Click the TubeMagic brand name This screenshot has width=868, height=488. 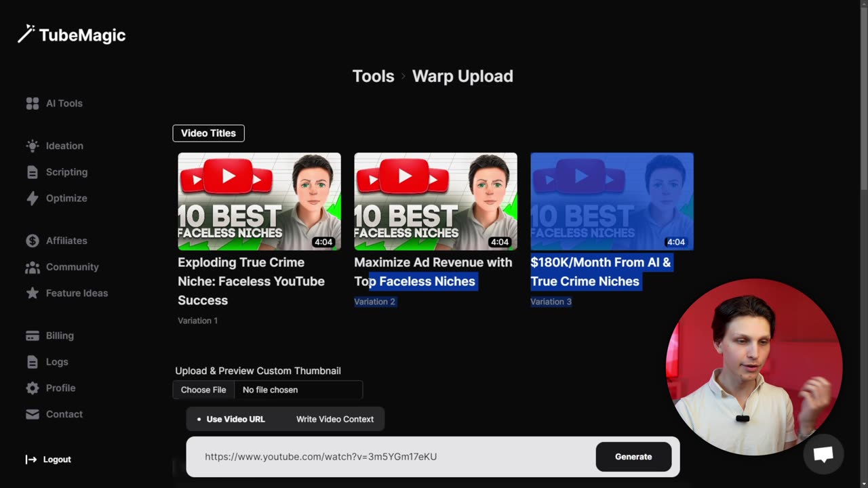coord(82,35)
